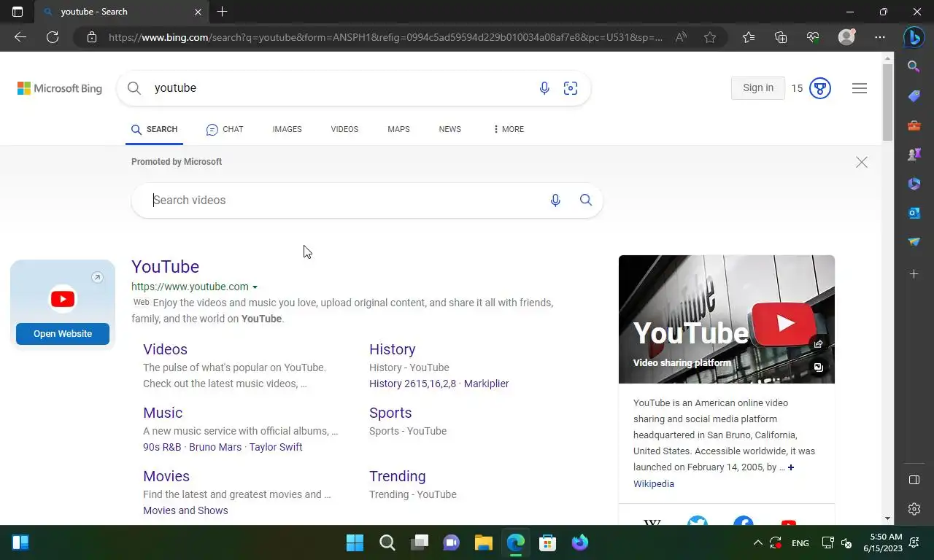Open the tab actions menu icon
This screenshot has width=934, height=560.
[18, 12]
